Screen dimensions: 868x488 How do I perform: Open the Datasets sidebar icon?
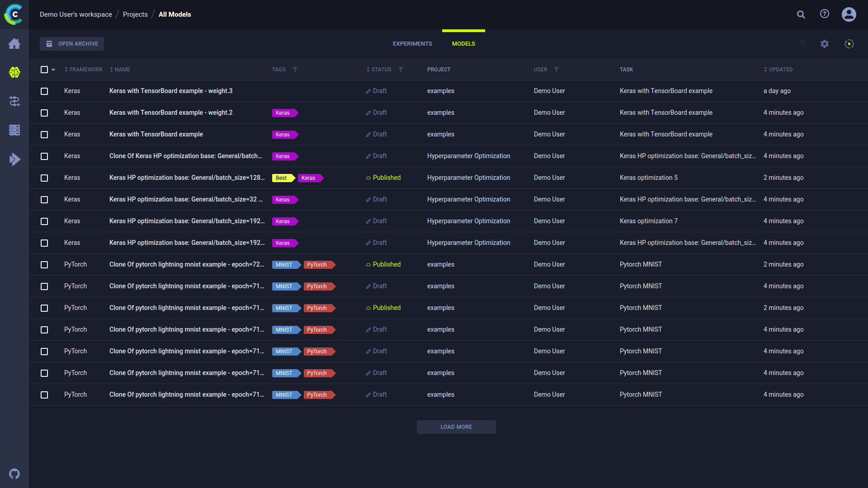tap(14, 130)
